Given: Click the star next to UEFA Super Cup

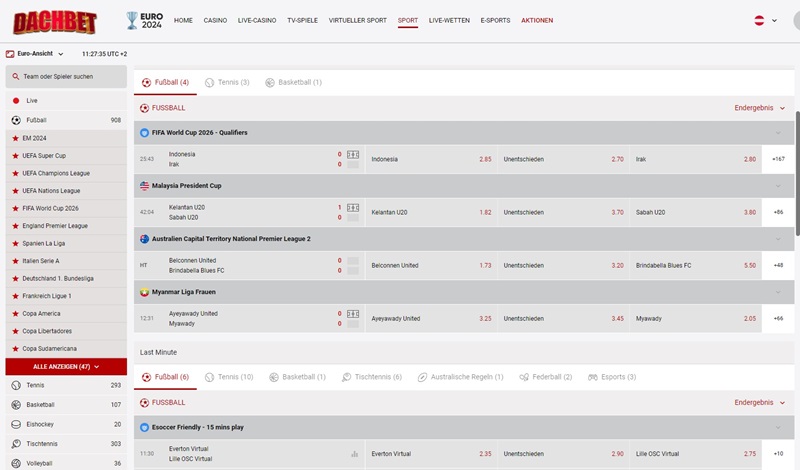Looking at the screenshot, I should (15, 156).
